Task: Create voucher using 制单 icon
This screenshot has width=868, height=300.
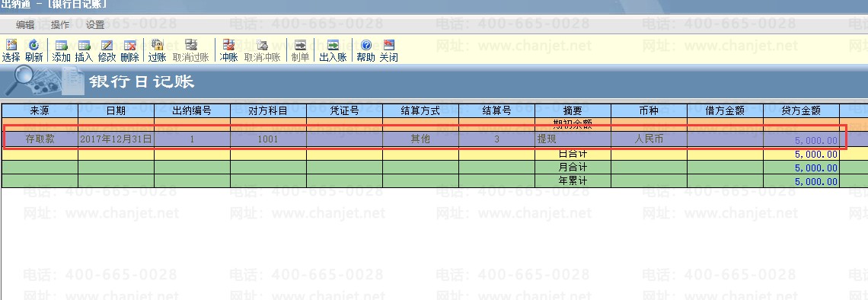Action: coord(301,50)
